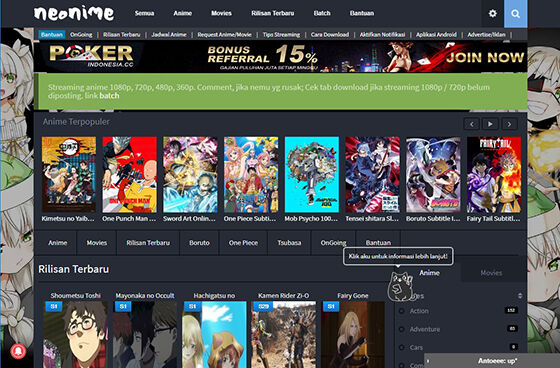Click the search magnifier icon
The width and height of the screenshot is (560, 368).
coord(515,14)
